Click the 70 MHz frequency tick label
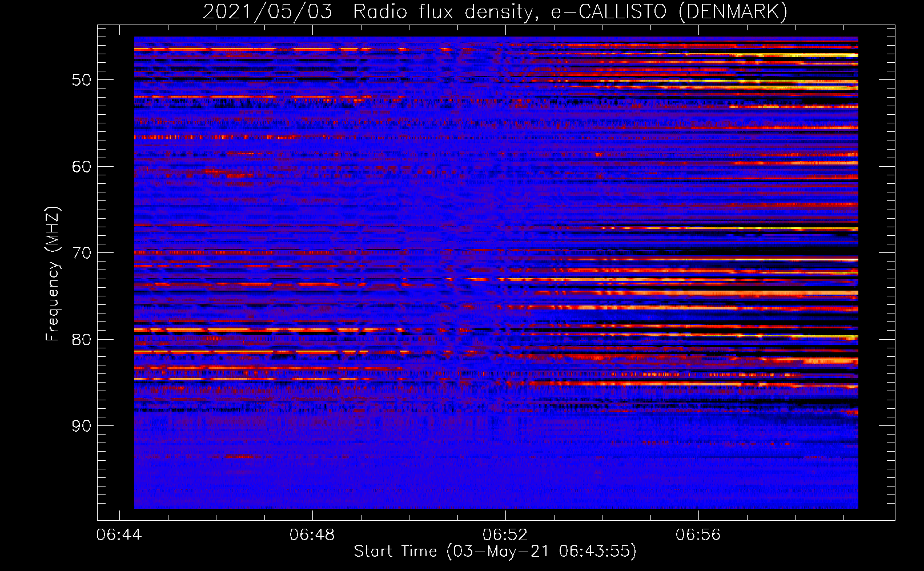The width and height of the screenshot is (924, 571). point(82,253)
